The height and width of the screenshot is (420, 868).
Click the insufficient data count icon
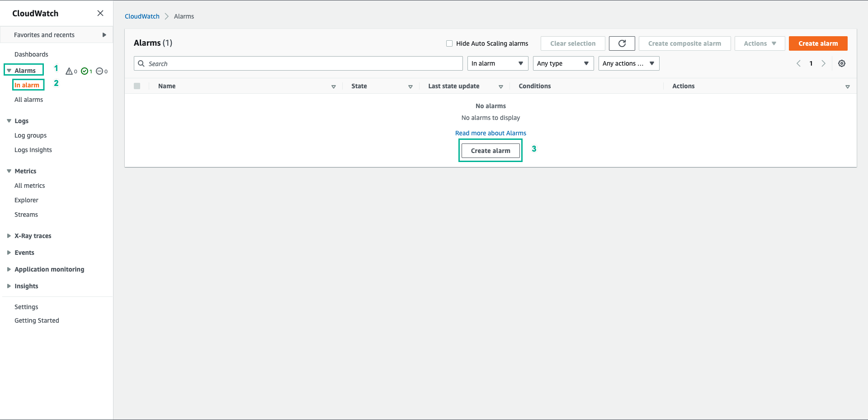[x=102, y=71]
